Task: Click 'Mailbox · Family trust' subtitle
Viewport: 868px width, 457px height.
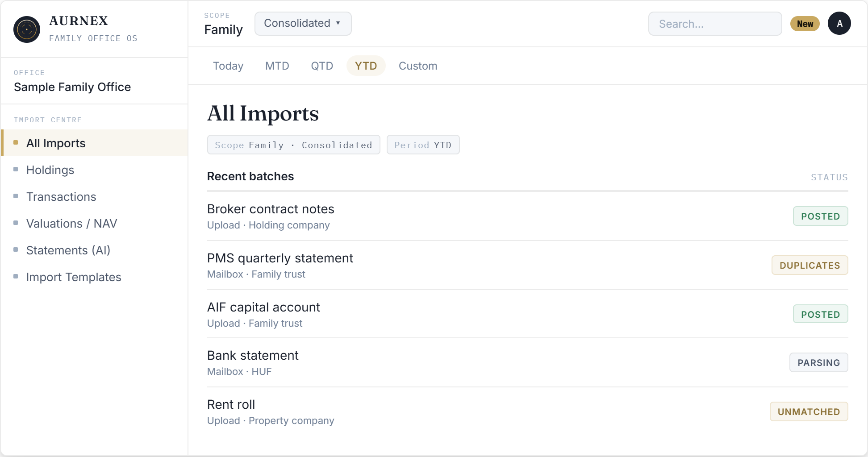Action: (256, 274)
